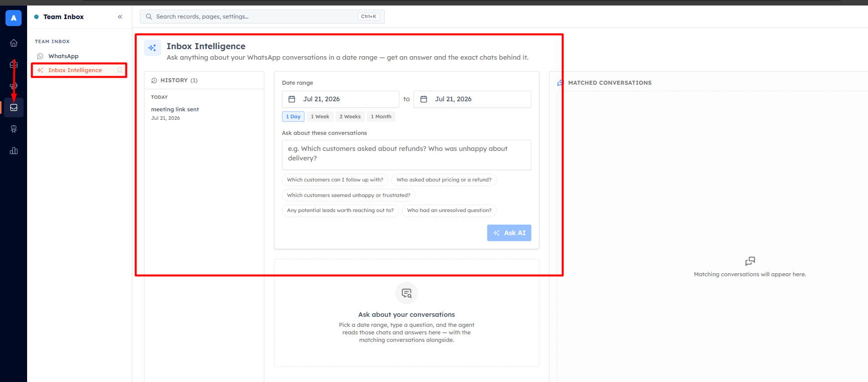Screen dimensions: 868x382
Task: Open the start date Jul 21, 2026 picker
Action: [341, 99]
